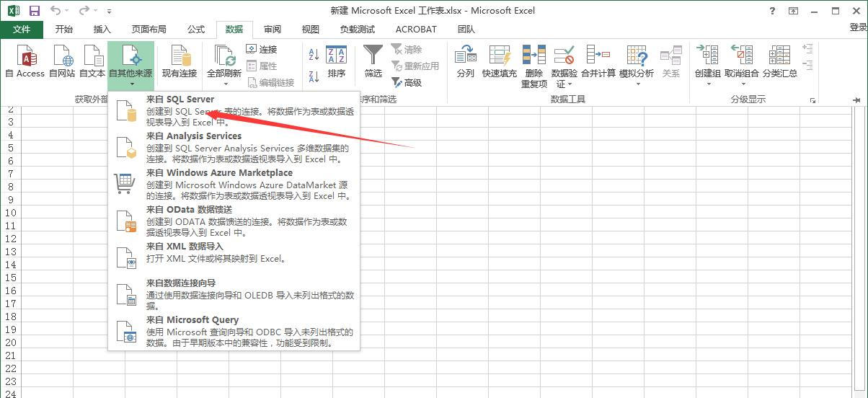Open the 排序 sort dialog
The width and height of the screenshot is (868, 398).
tap(337, 62)
